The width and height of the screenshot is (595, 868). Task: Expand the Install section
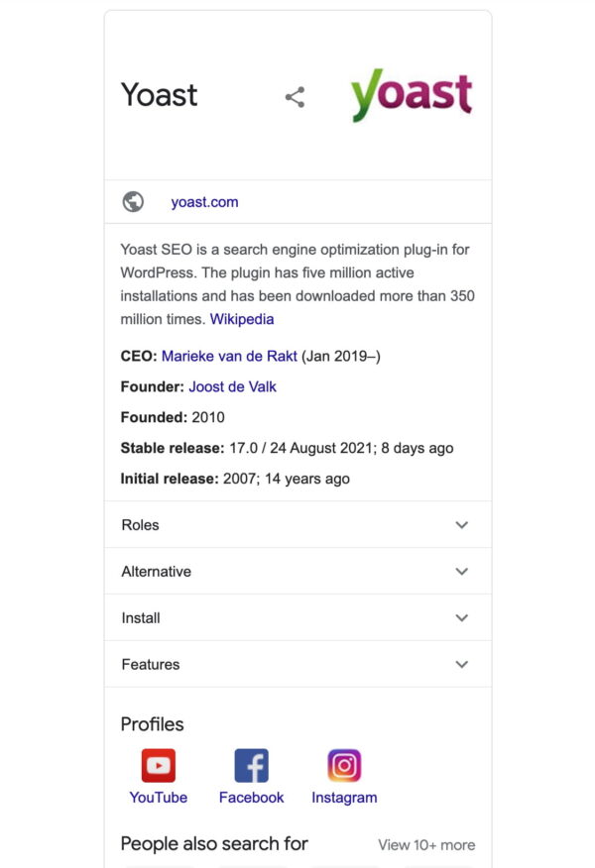[297, 617]
